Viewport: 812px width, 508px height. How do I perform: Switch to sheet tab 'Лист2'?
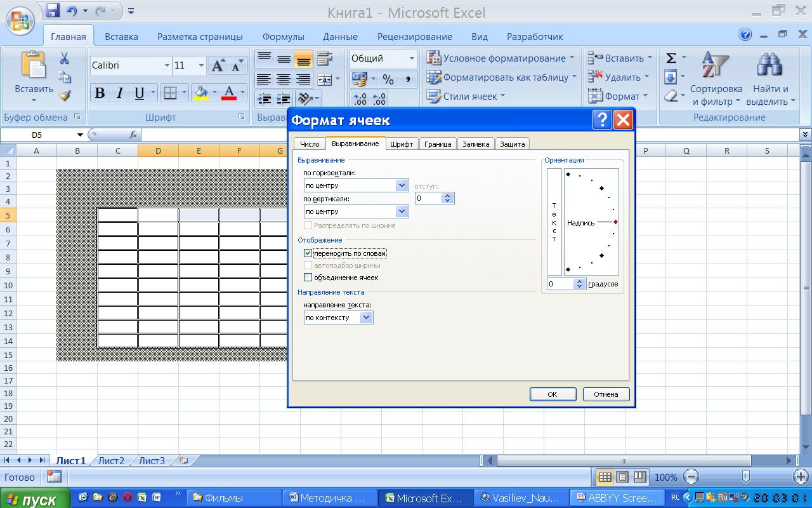point(111,461)
